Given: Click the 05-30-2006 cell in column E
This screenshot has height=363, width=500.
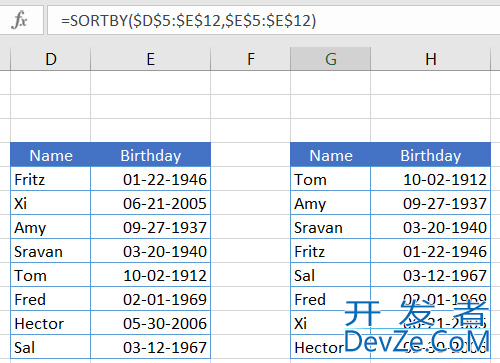Looking at the screenshot, I should (x=151, y=323).
